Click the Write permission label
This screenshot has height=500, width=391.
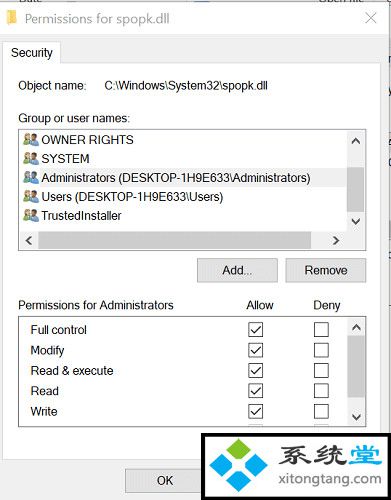[44, 411]
